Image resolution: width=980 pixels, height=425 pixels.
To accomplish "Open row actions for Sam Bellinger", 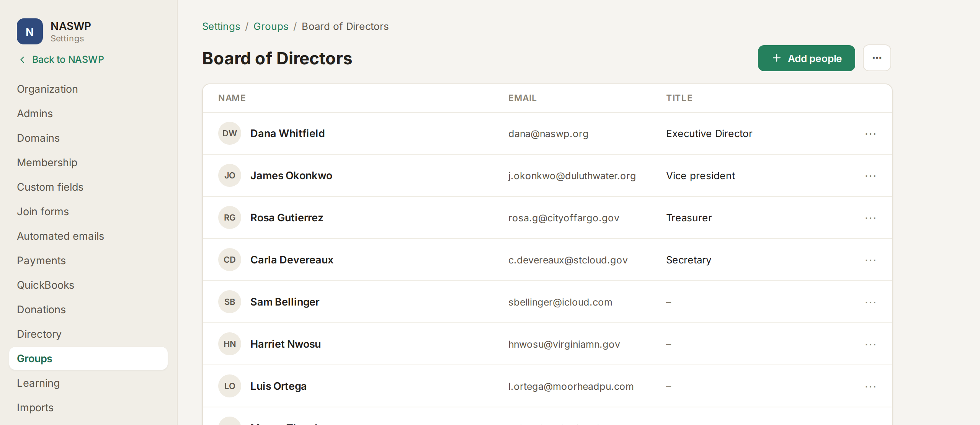I will pos(871,302).
